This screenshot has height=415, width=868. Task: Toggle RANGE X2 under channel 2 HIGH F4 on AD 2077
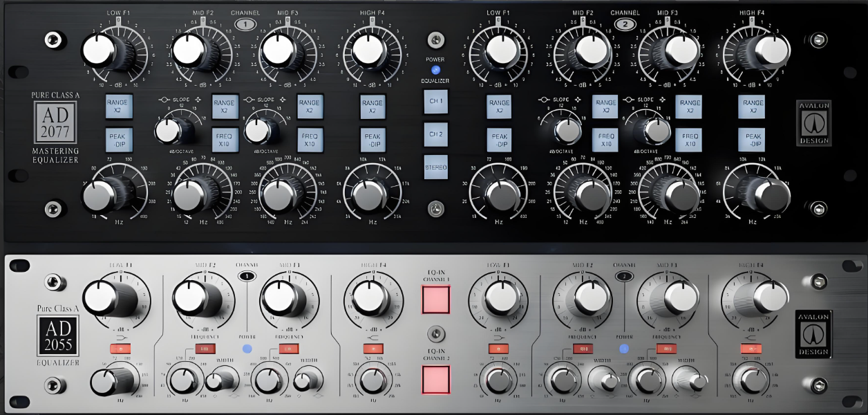[753, 106]
